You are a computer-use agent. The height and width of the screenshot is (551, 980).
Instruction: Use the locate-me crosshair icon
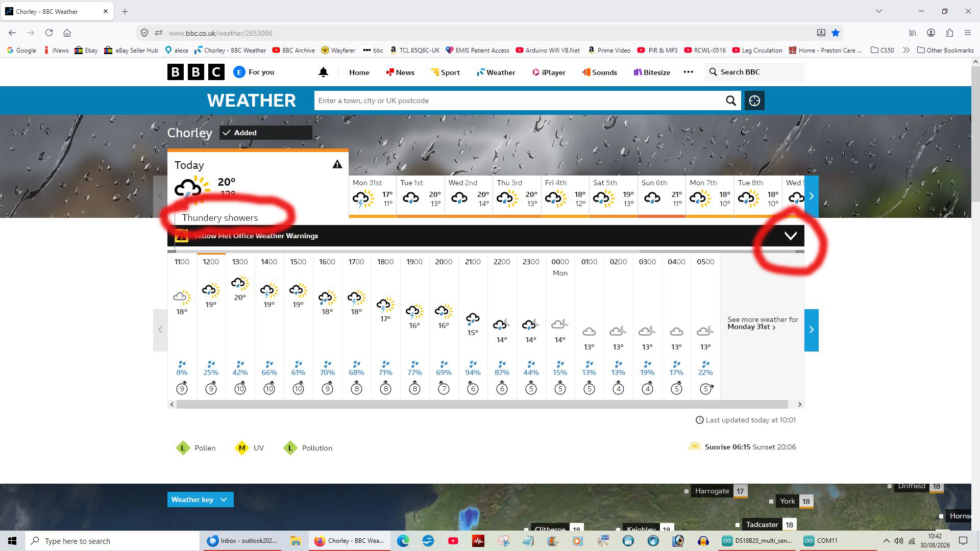pyautogui.click(x=754, y=101)
